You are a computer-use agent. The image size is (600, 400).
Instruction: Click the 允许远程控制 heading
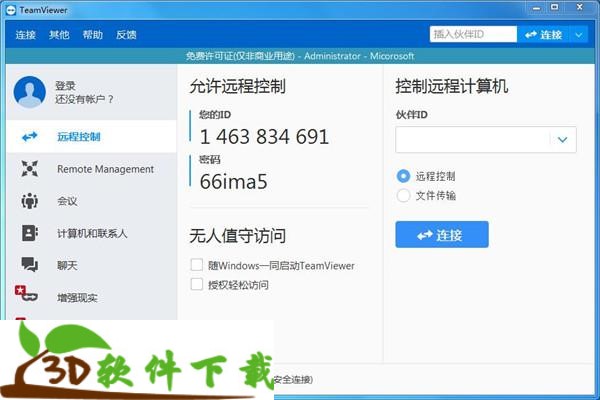point(238,86)
